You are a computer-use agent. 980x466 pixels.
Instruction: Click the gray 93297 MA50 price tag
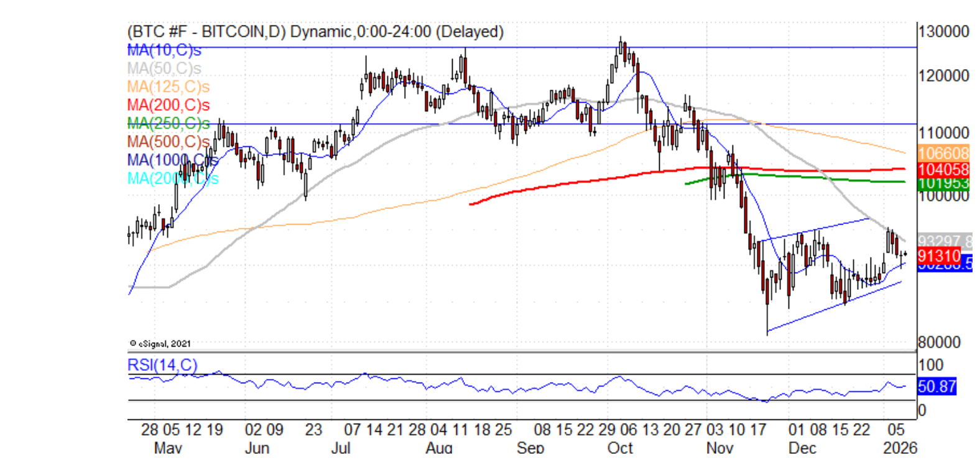click(x=944, y=241)
